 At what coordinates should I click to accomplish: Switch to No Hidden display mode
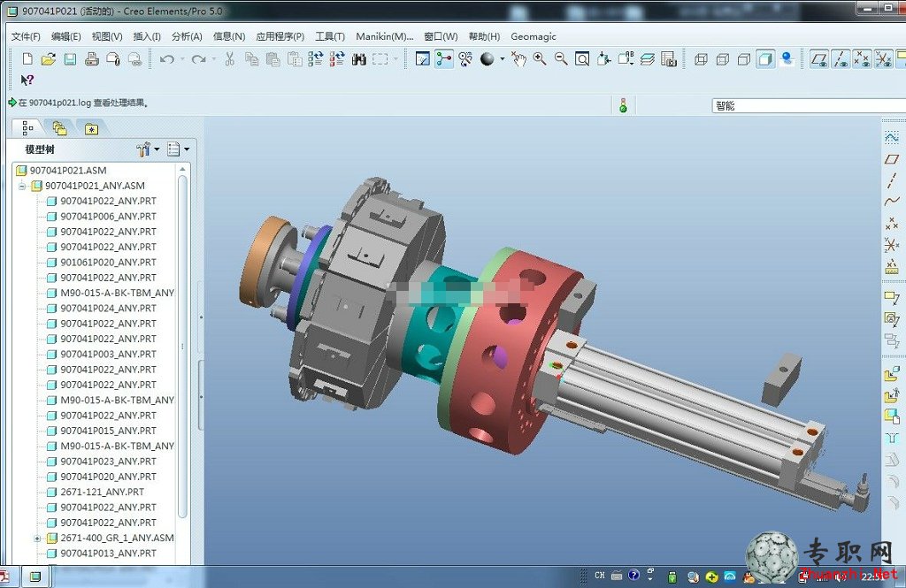click(743, 59)
